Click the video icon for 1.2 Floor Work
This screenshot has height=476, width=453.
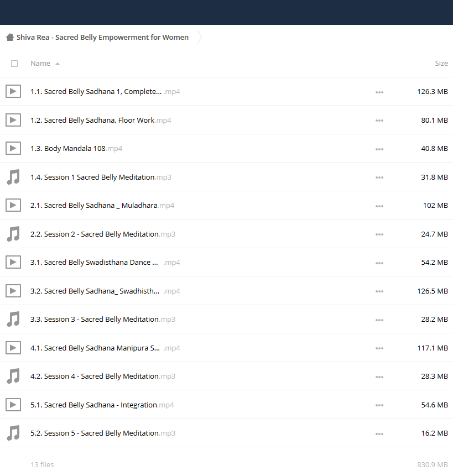tap(13, 120)
